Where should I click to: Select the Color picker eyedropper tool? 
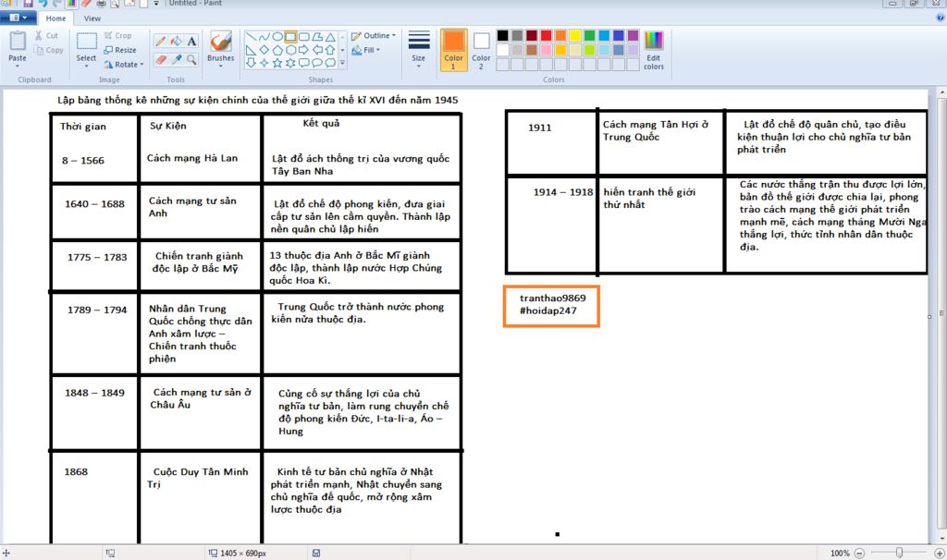176,59
